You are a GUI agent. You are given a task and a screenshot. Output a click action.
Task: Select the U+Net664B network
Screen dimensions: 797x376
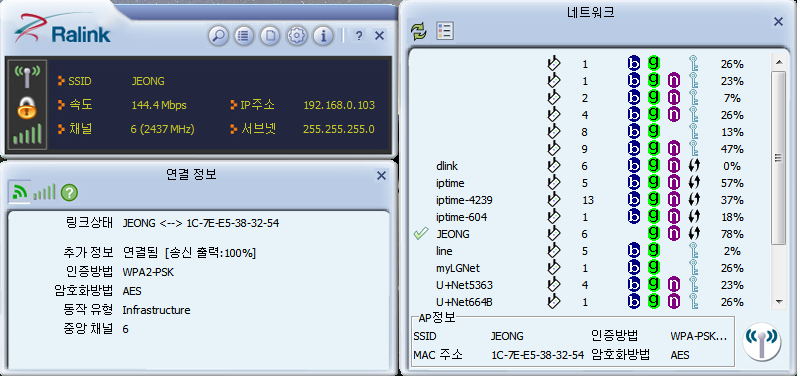[x=590, y=302]
